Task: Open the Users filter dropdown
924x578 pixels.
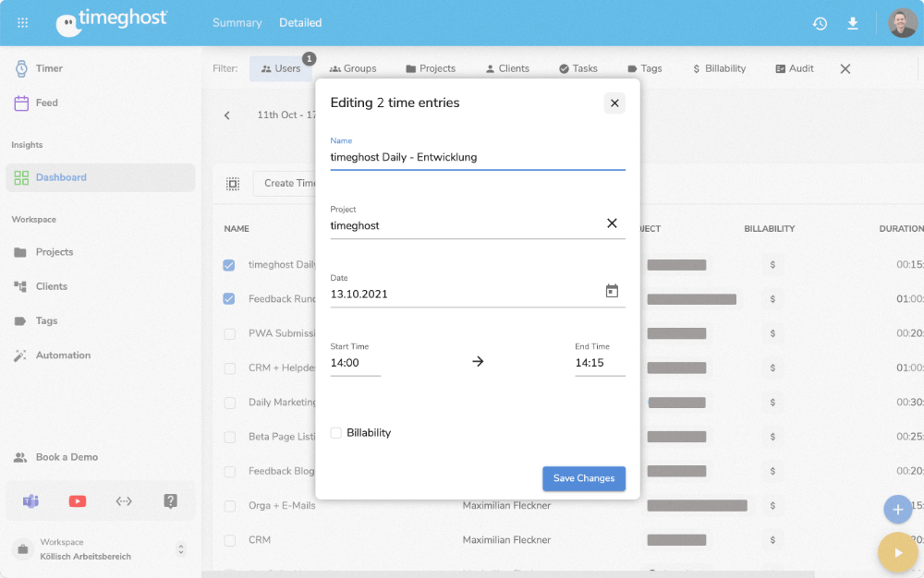Action: [x=281, y=68]
